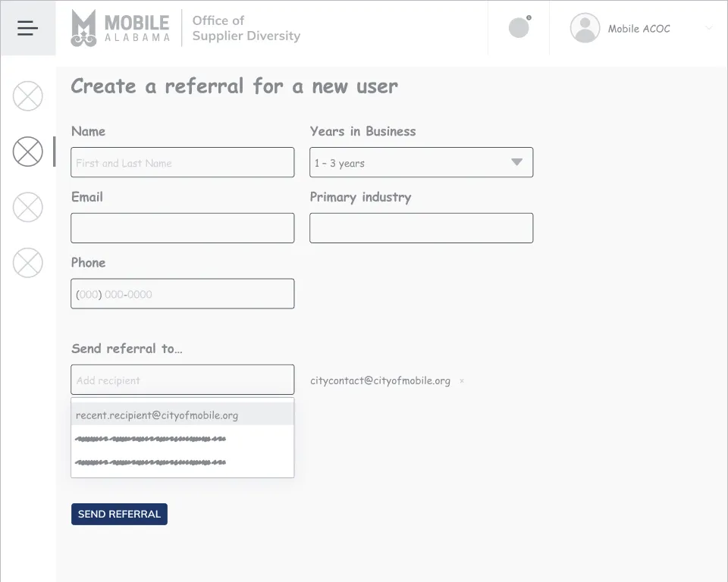
Task: Click the user avatar icon
Action: pyautogui.click(x=584, y=28)
